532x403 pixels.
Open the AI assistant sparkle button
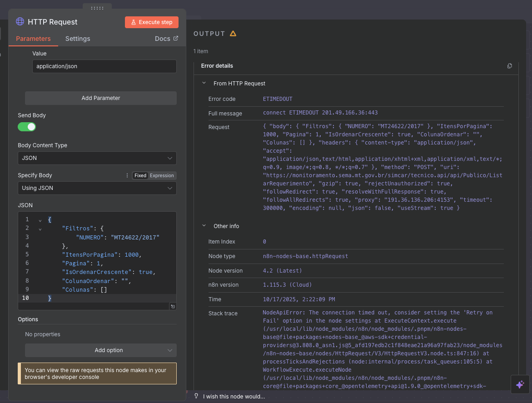[520, 384]
